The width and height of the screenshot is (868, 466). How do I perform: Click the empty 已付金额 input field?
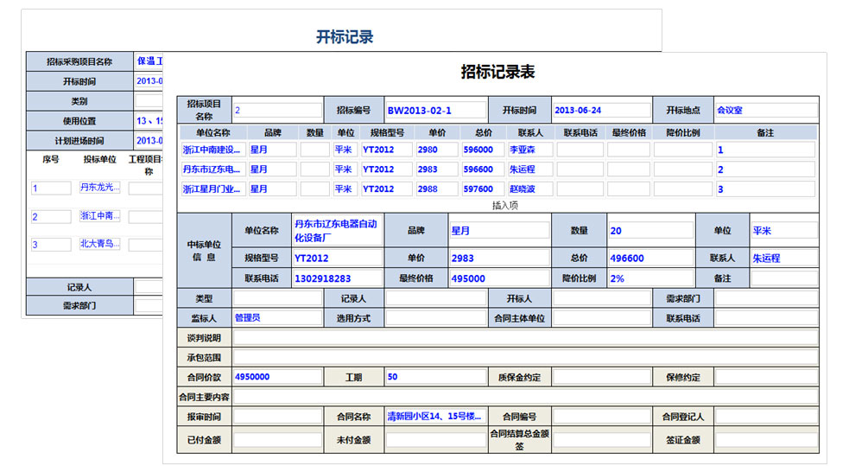[277, 440]
